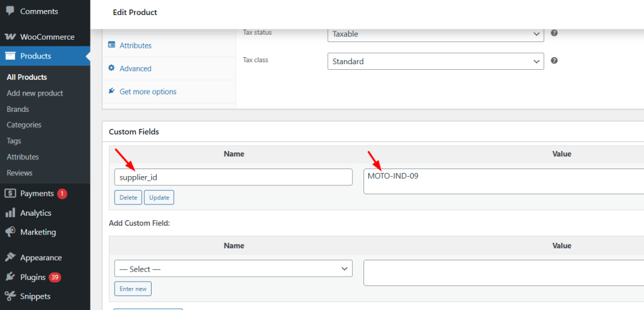Click the Payments dollar icon

point(10,194)
